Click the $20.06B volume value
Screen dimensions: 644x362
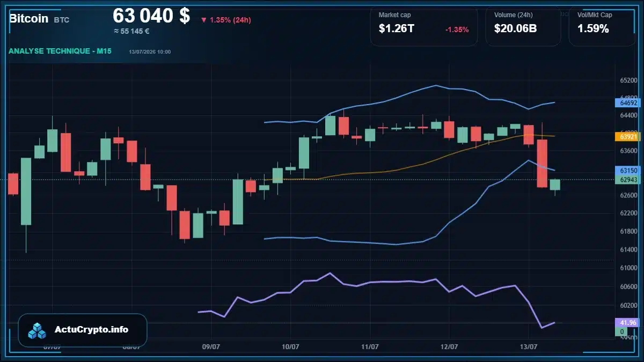click(515, 29)
